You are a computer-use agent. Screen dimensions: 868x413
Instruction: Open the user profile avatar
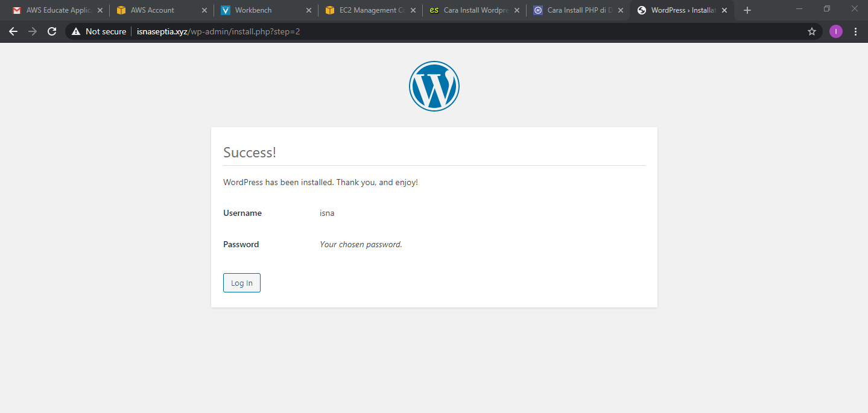835,31
